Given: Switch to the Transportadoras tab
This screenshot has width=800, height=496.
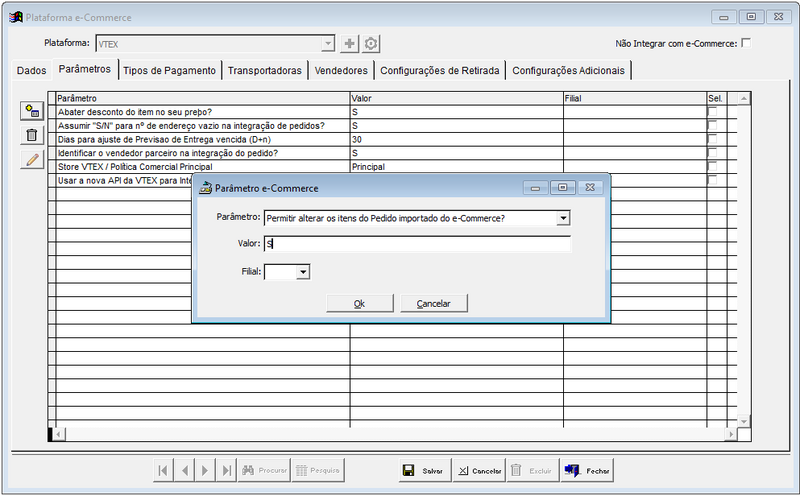Looking at the screenshot, I should [x=265, y=70].
